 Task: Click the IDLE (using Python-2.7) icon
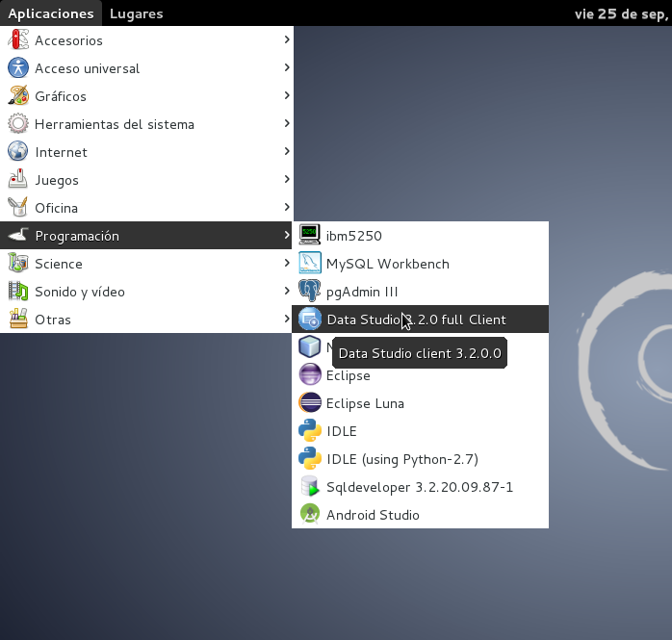(309, 458)
